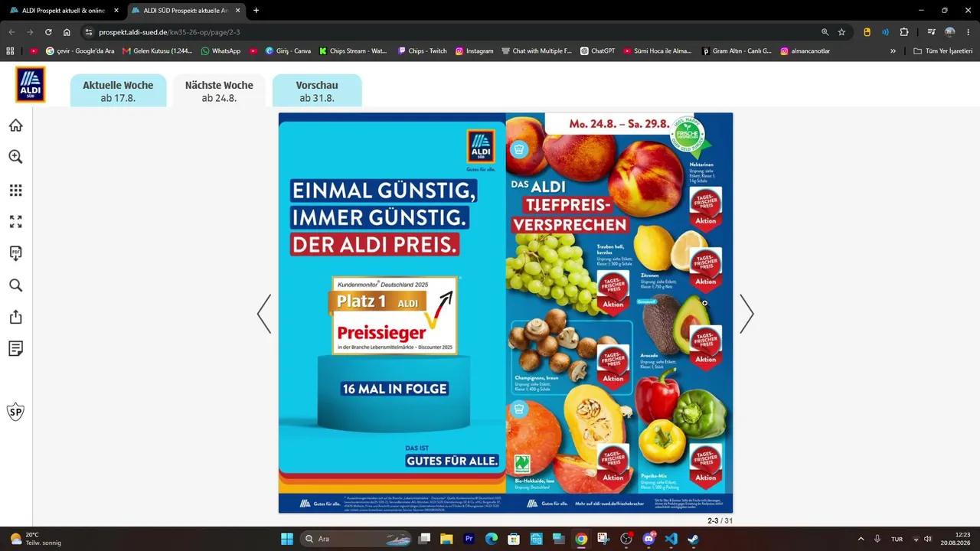Open Discord from the taskbar

pyautogui.click(x=649, y=539)
